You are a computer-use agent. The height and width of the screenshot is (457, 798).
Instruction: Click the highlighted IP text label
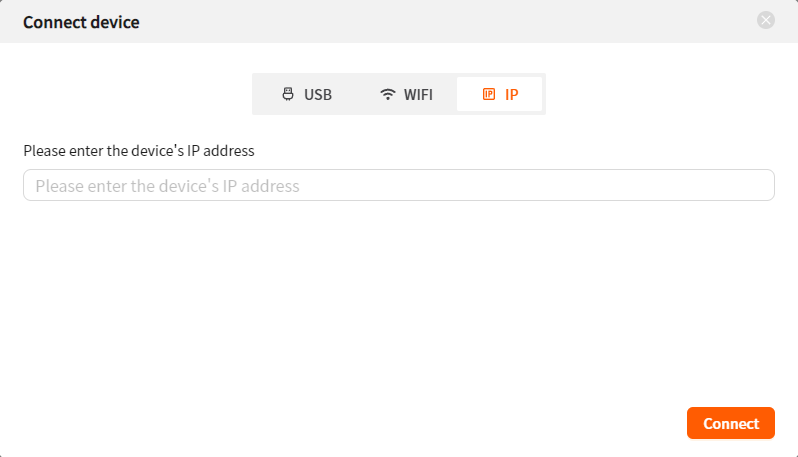(511, 94)
